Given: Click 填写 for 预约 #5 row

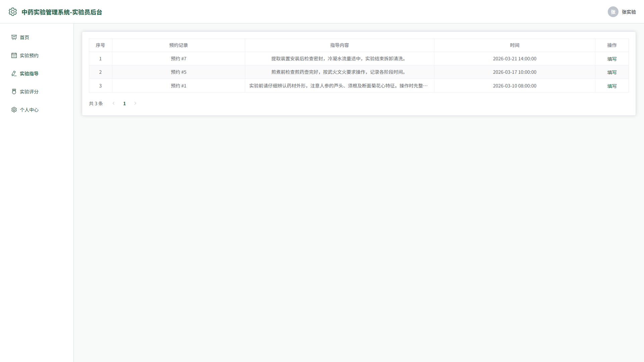Looking at the screenshot, I should [x=612, y=72].
